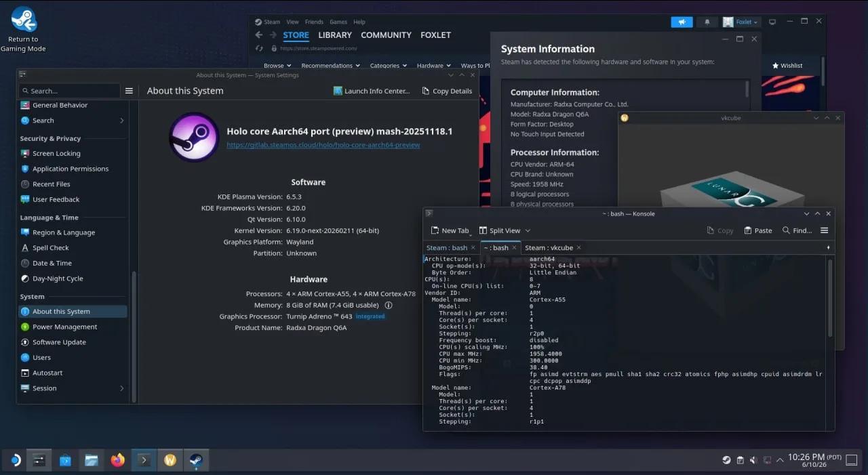Viewport: 868px width, 475px height.
Task: Switch to Steam via its taskbar icon
Action: [197, 461]
